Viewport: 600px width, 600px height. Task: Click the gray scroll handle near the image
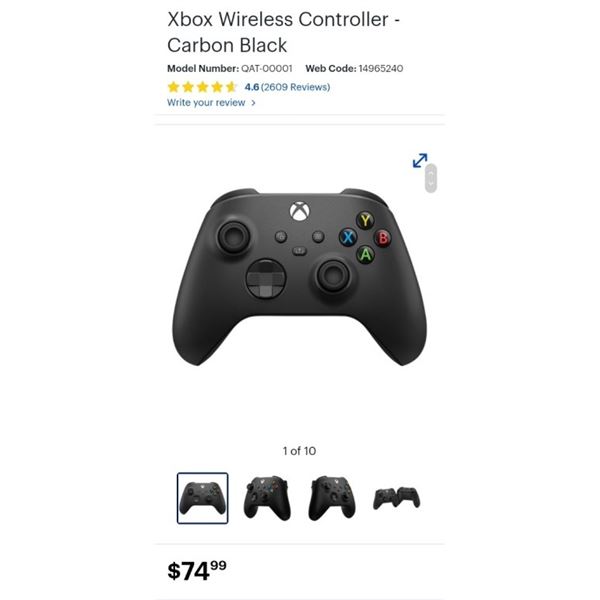431,178
